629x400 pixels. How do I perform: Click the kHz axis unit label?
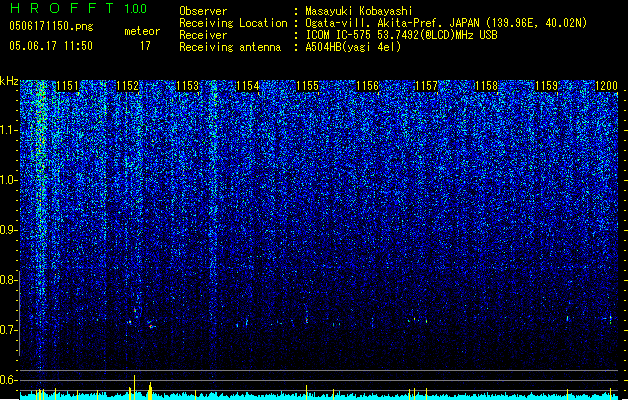(9, 81)
